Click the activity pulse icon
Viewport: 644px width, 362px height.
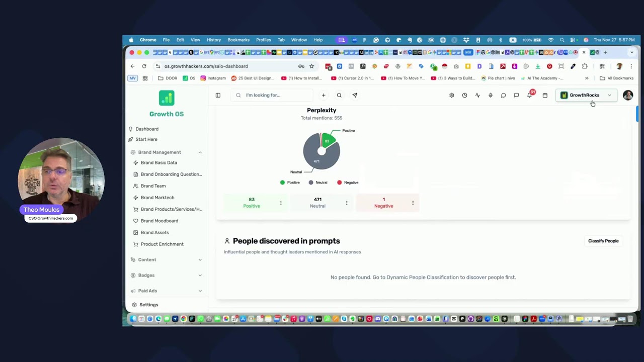477,95
